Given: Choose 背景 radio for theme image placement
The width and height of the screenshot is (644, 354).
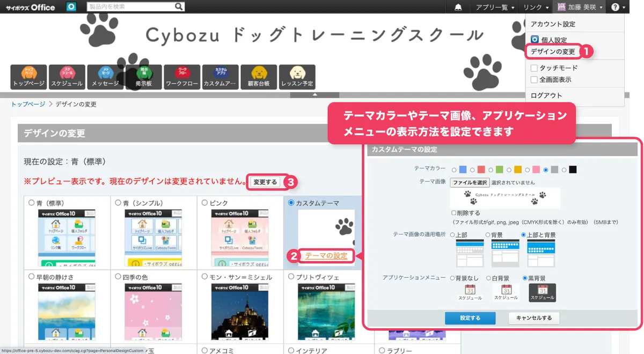Looking at the screenshot, I should [x=488, y=235].
